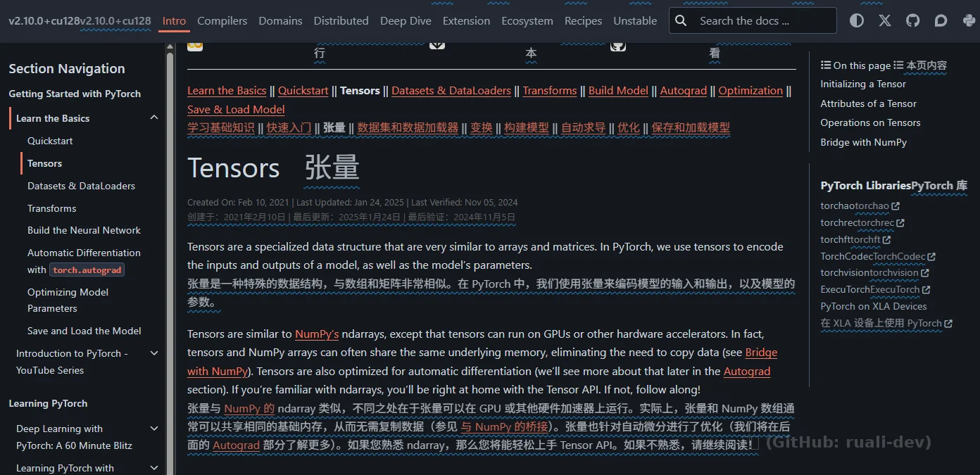980x475 pixels.
Task: Follow the 数据集和数据加载器 link
Action: point(408,128)
